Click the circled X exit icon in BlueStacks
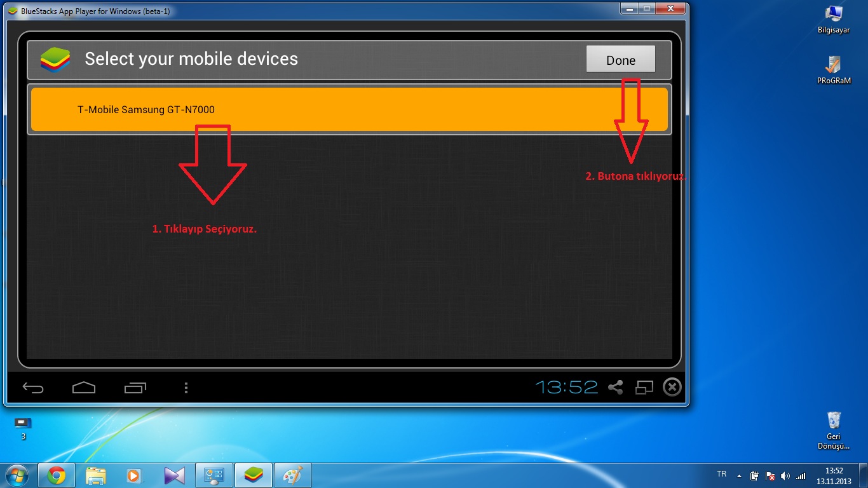Image resolution: width=868 pixels, height=488 pixels. point(672,387)
